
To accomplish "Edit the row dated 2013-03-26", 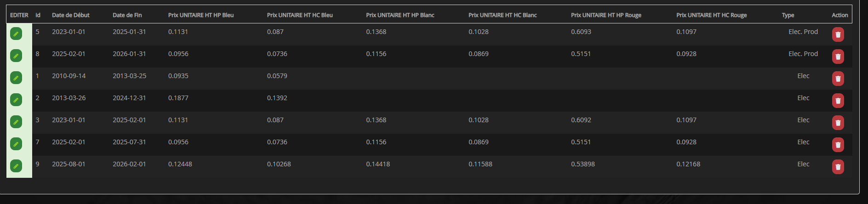I will (x=16, y=100).
